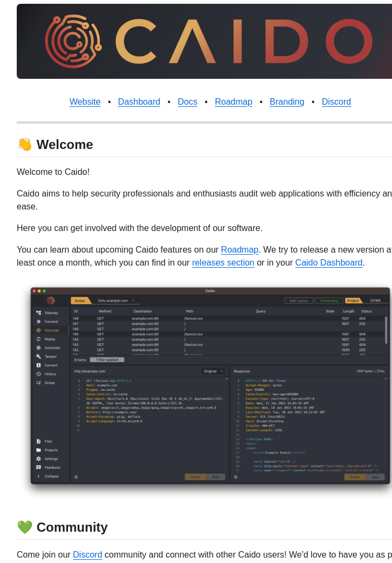Open the Settings gear in the sidebar
Image resolution: width=392 pixels, height=563 pixels.
tap(38, 459)
